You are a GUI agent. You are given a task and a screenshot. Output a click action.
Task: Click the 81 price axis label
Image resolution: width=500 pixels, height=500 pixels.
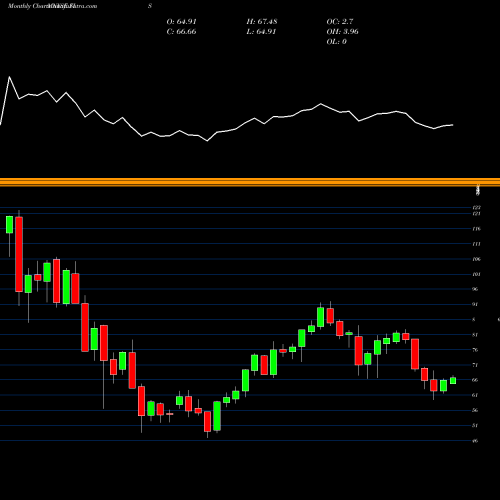(x=475, y=335)
